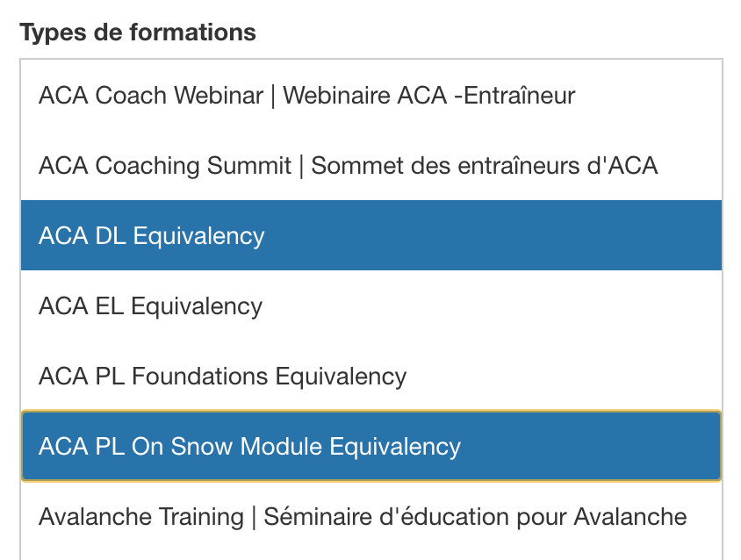Click the "Sommet des entraîneurs d'ACA" text

[485, 165]
